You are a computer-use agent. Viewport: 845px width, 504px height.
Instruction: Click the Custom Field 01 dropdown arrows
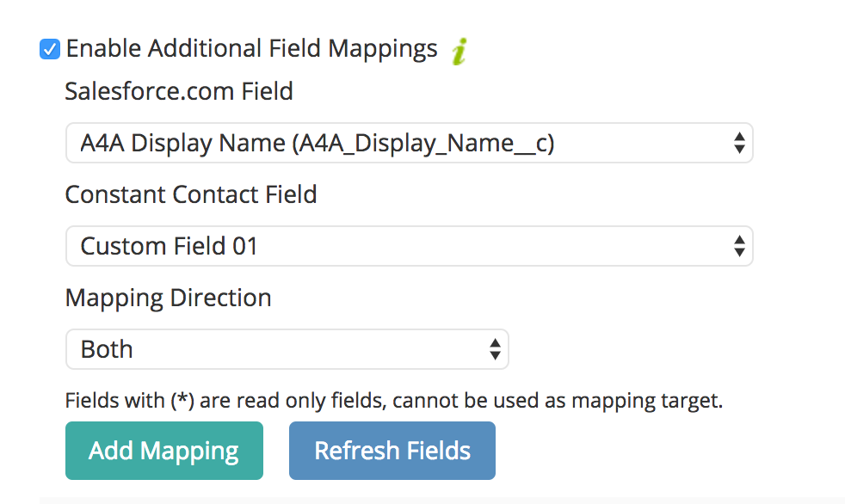[739, 246]
